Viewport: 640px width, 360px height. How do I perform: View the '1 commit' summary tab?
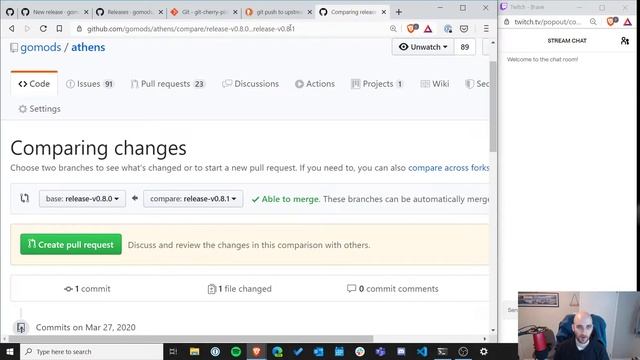tap(87, 289)
